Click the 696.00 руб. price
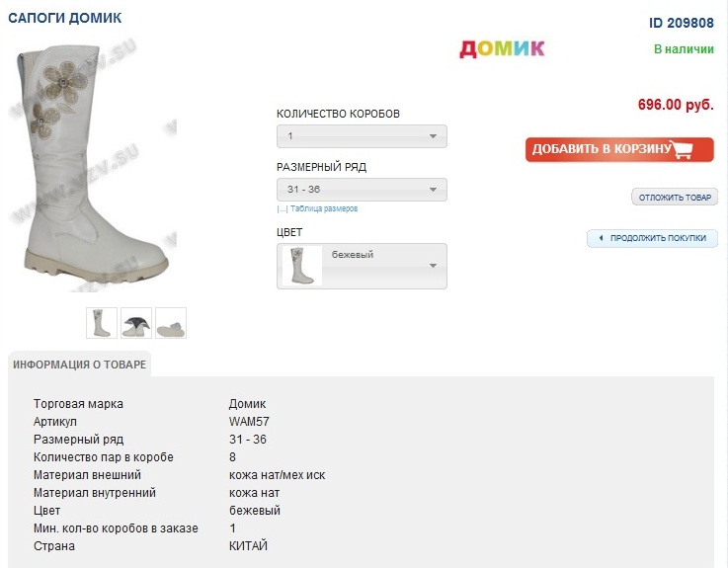This screenshot has width=728, height=568. pyautogui.click(x=676, y=105)
